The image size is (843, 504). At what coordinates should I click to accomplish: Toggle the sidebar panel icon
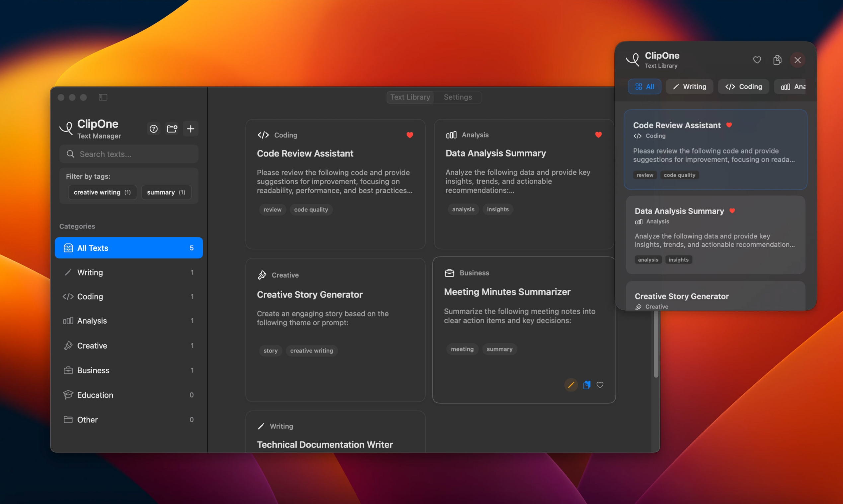click(103, 97)
